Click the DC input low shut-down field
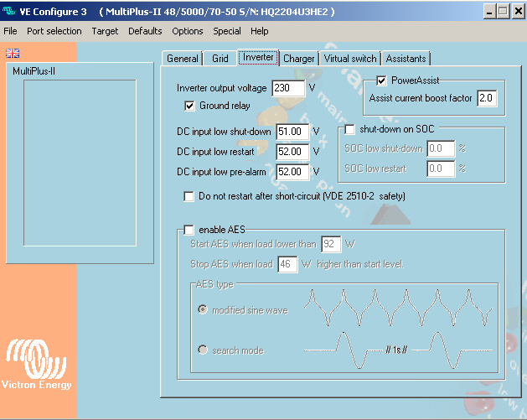The height and width of the screenshot is (420, 527). click(x=292, y=132)
